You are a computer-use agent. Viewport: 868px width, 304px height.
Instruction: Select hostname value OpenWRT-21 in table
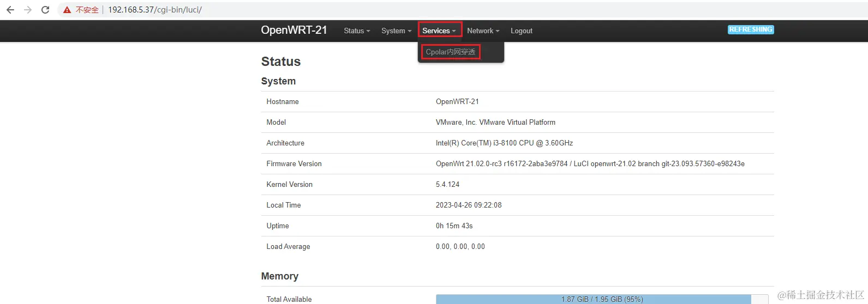[457, 102]
